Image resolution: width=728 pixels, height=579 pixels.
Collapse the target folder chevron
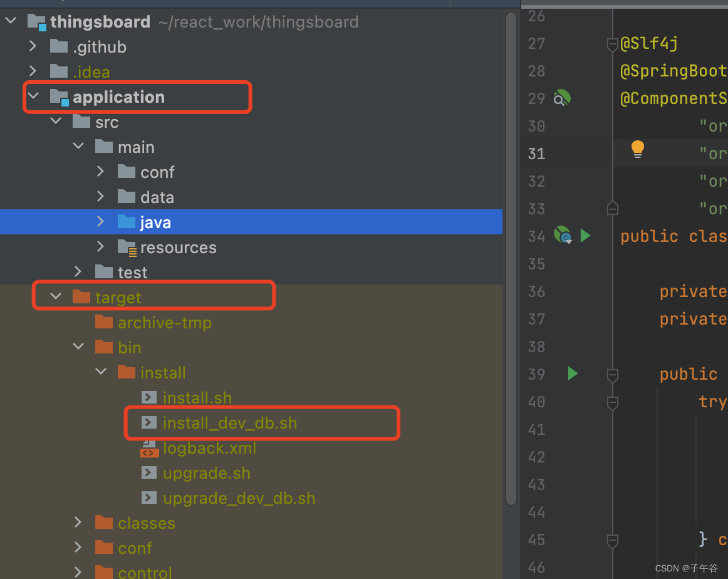click(56, 296)
